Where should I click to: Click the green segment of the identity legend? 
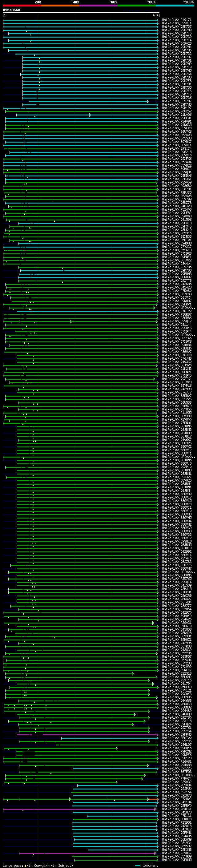(137, 6)
